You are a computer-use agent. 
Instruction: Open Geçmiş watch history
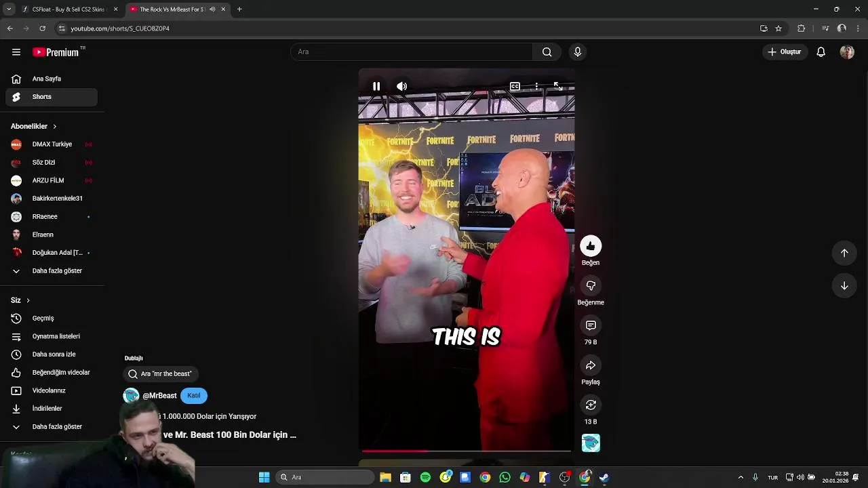tap(52, 319)
